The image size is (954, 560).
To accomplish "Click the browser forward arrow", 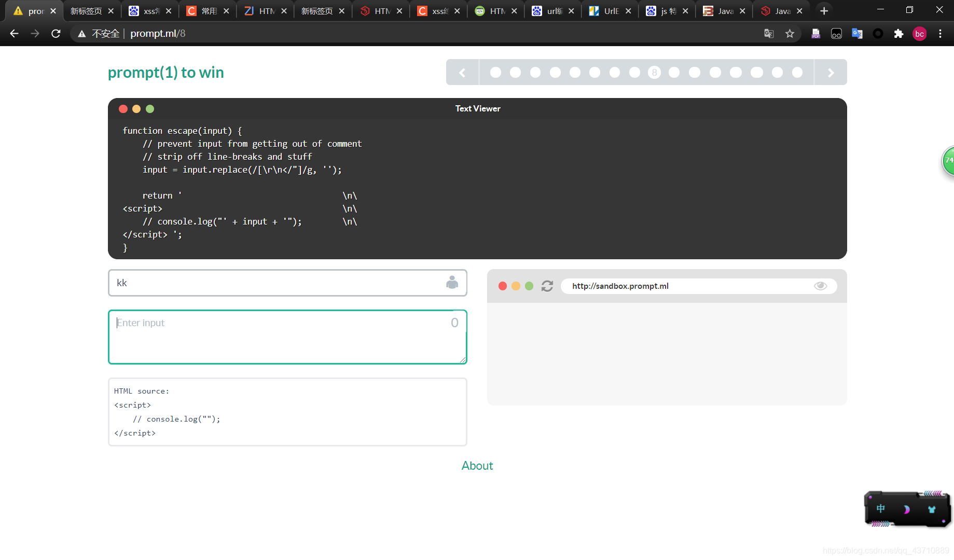I will click(35, 34).
